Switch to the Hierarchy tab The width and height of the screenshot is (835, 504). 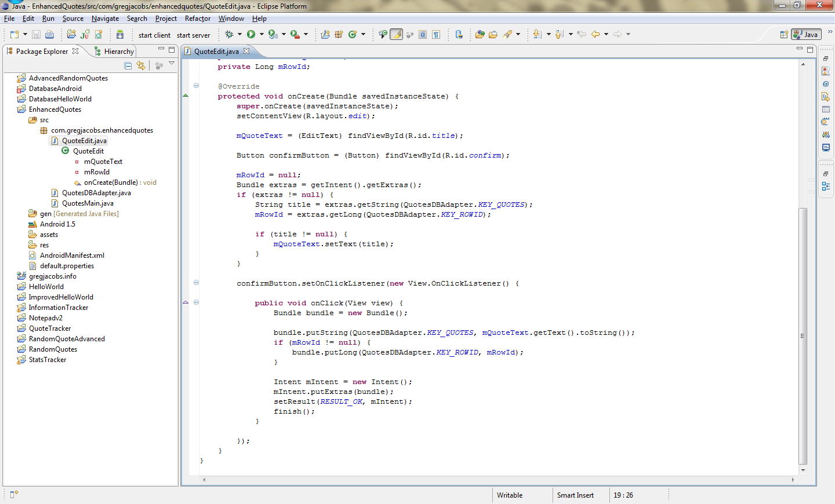coord(114,52)
